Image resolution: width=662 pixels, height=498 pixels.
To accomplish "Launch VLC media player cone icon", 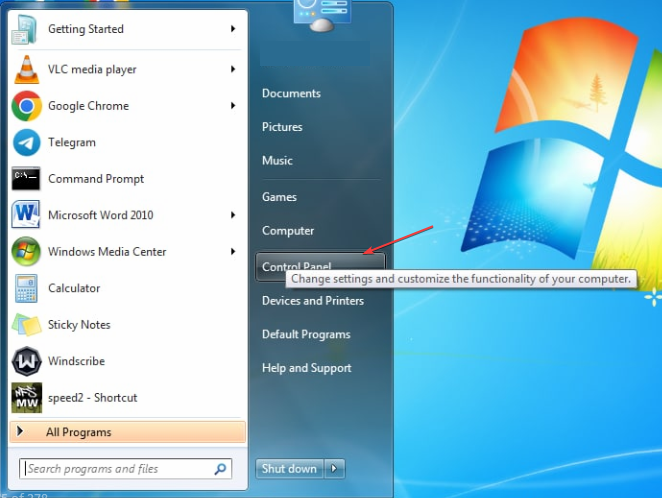I will pyautogui.click(x=27, y=69).
